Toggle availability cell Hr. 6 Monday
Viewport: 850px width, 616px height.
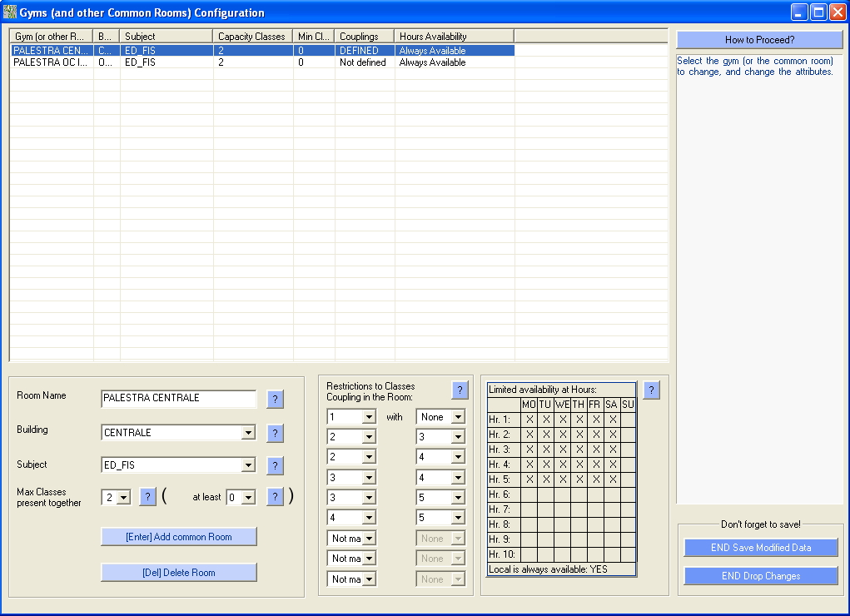tap(529, 494)
